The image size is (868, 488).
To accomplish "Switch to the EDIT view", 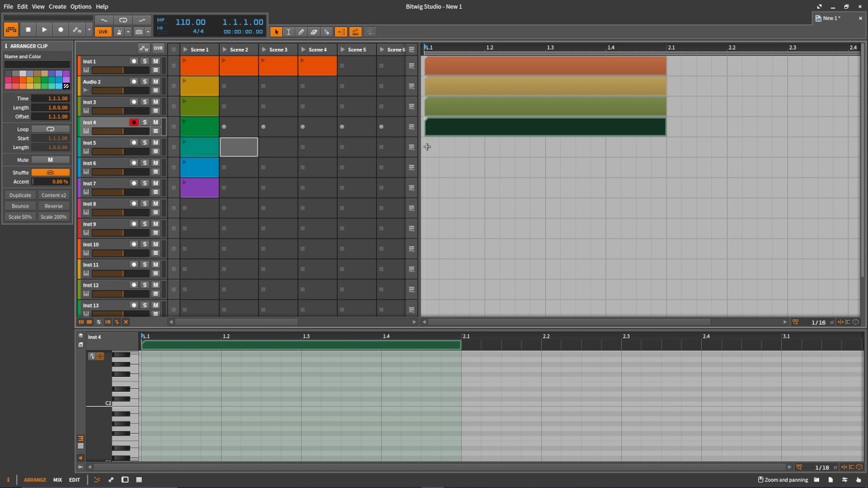I will [x=75, y=480].
